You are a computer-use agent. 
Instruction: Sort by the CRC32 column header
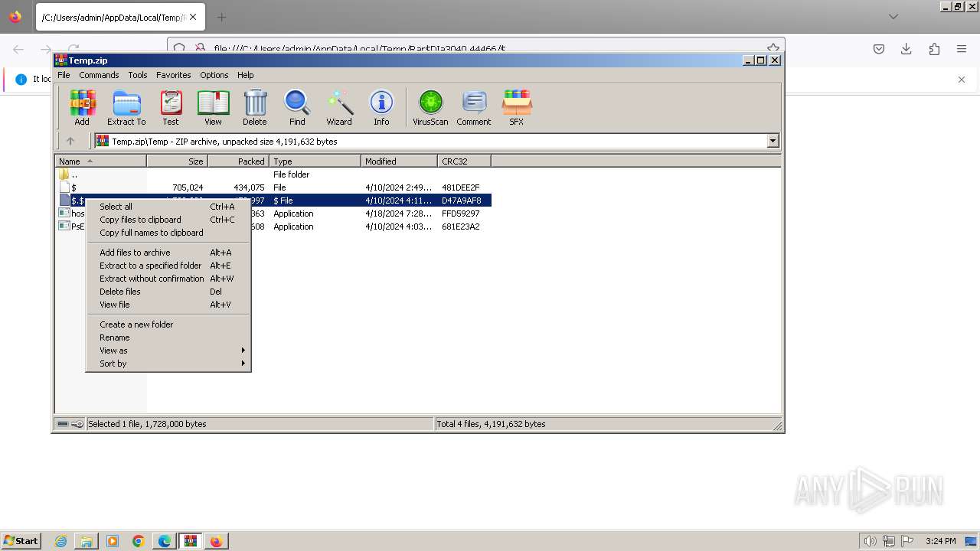click(464, 161)
